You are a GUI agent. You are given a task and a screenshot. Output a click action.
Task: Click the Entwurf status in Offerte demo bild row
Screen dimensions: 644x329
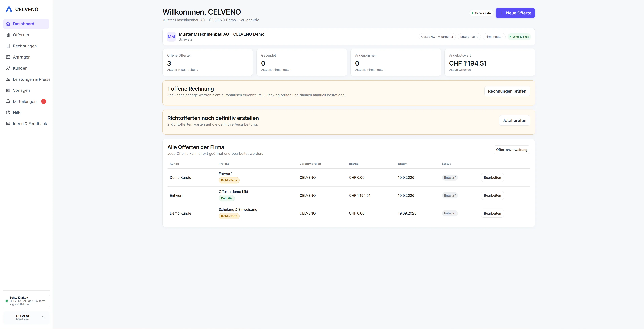449,196
